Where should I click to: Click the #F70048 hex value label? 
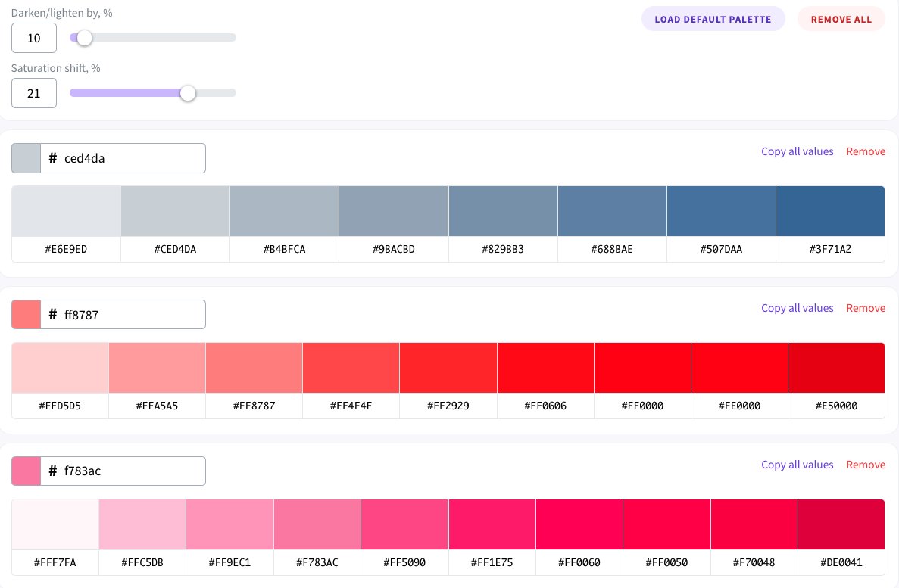click(x=754, y=562)
